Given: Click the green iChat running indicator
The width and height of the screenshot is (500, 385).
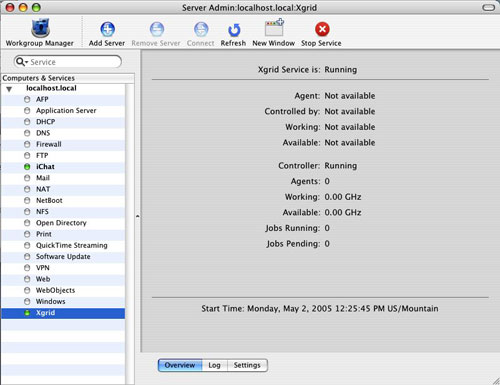Looking at the screenshot, I should (x=27, y=167).
